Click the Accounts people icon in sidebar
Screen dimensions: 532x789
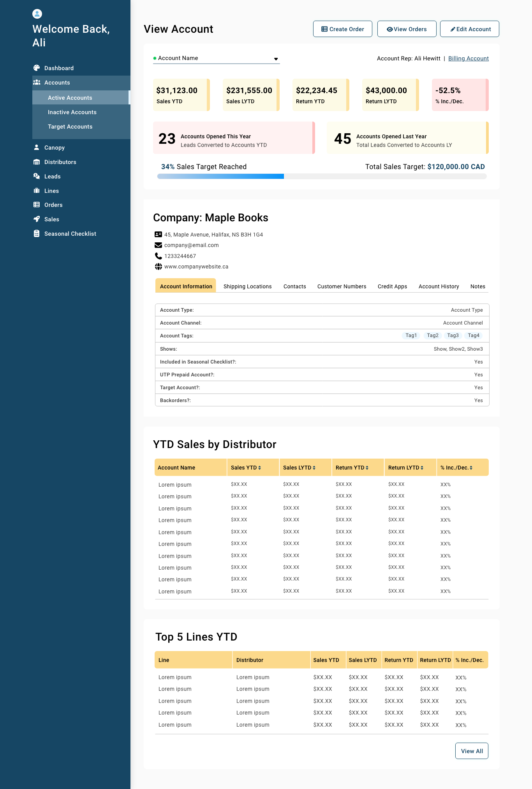click(37, 82)
